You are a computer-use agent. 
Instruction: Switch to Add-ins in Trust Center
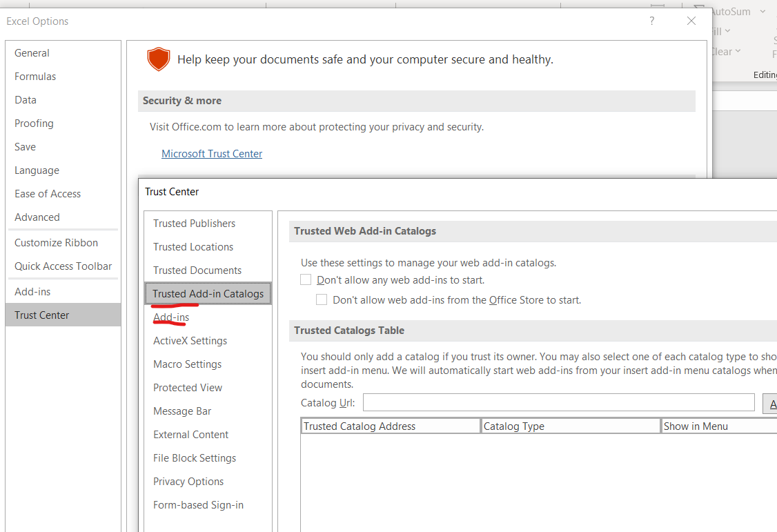tap(171, 317)
